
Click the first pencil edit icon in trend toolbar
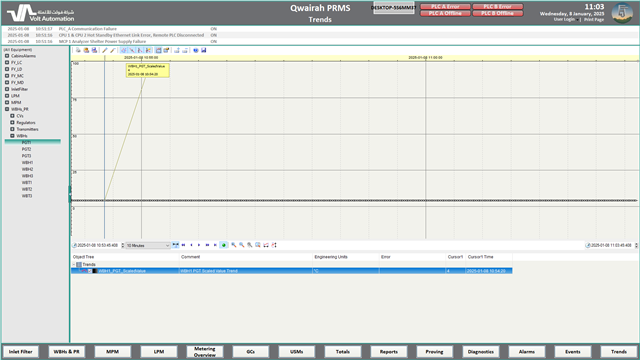coord(104,50)
